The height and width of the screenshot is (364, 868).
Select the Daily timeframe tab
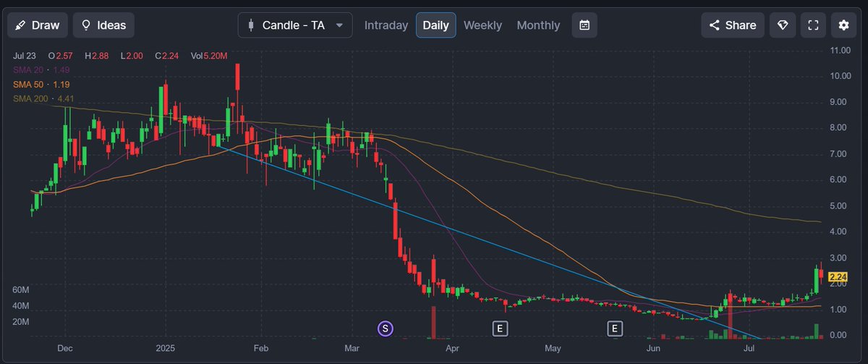[x=435, y=25]
